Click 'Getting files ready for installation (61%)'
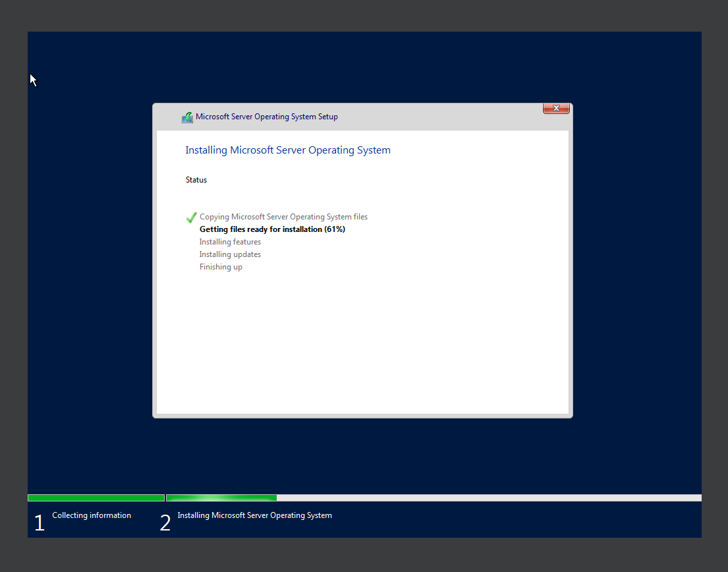Image resolution: width=728 pixels, height=572 pixels. point(272,229)
